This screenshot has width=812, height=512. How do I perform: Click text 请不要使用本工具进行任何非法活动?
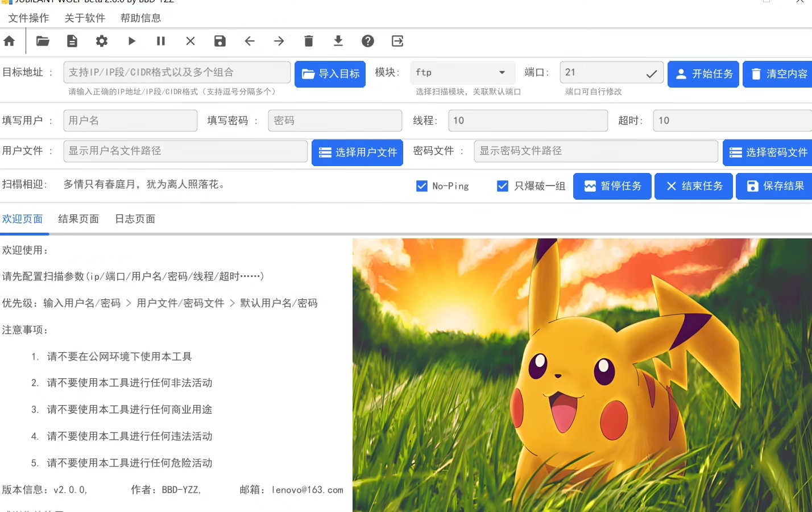(130, 383)
